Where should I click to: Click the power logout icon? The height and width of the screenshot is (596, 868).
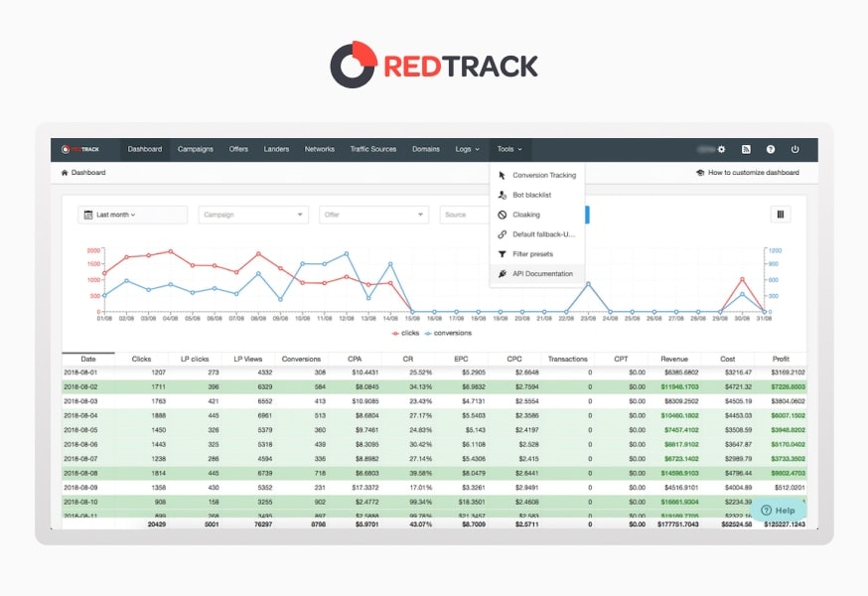pyautogui.click(x=795, y=149)
